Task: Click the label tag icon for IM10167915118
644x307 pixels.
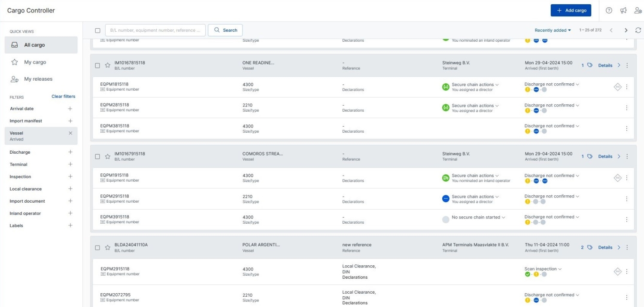Action: click(x=589, y=156)
